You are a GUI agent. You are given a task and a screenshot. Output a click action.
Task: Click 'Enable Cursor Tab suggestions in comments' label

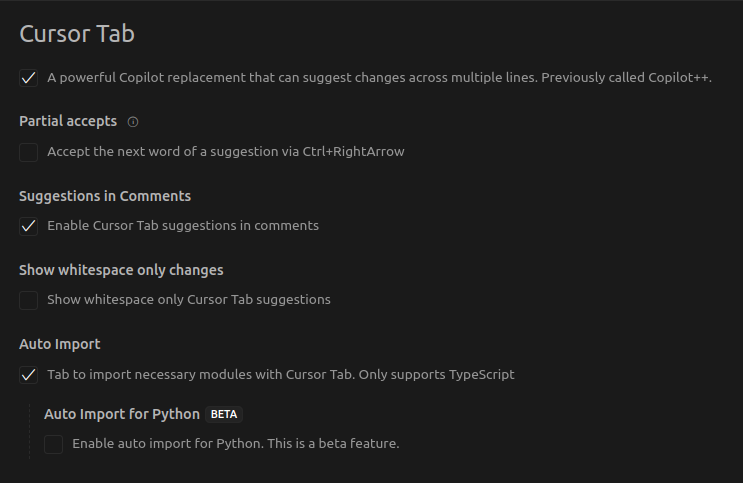[183, 226]
